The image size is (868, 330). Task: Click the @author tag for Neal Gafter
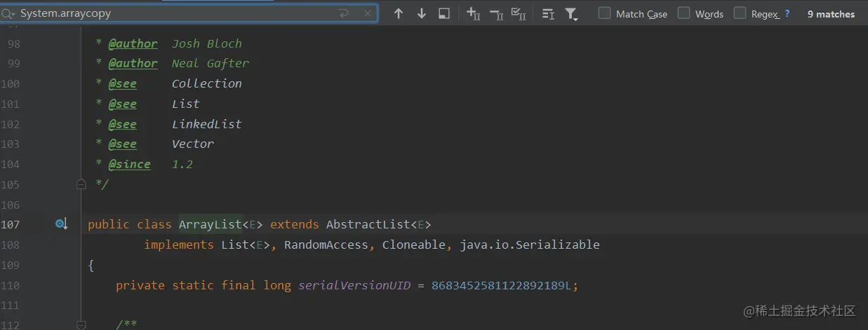(133, 63)
